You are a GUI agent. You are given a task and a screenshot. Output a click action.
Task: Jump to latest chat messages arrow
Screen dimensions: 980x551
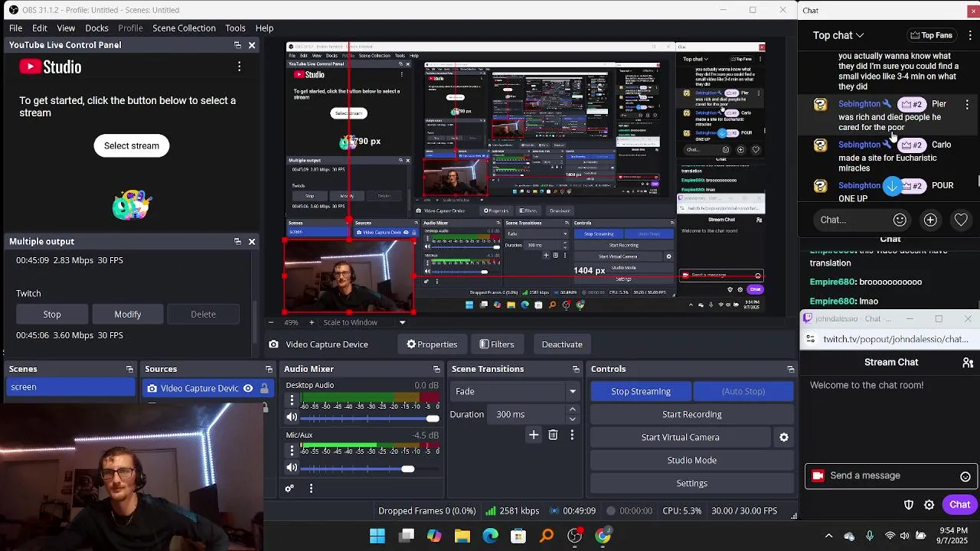coord(892,186)
